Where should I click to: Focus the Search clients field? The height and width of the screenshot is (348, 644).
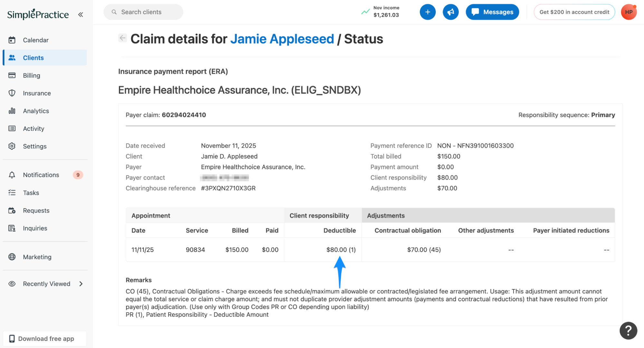click(143, 12)
